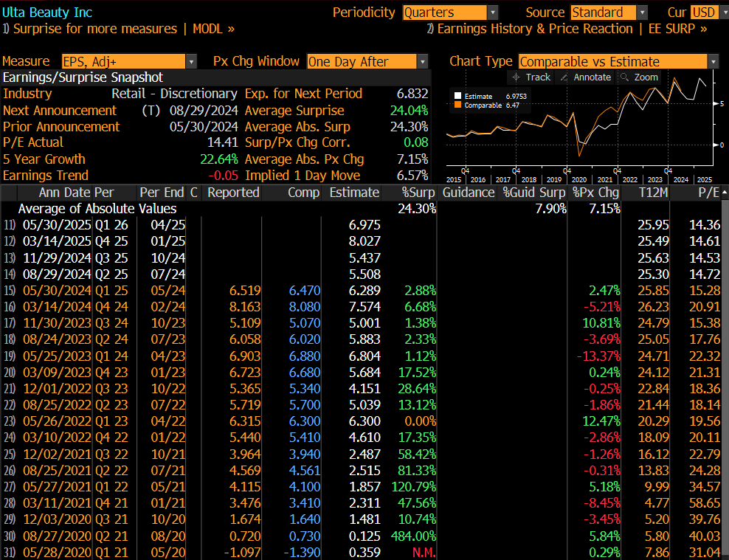
Task: Open Surprise for more measures MODL link
Action: [119, 29]
